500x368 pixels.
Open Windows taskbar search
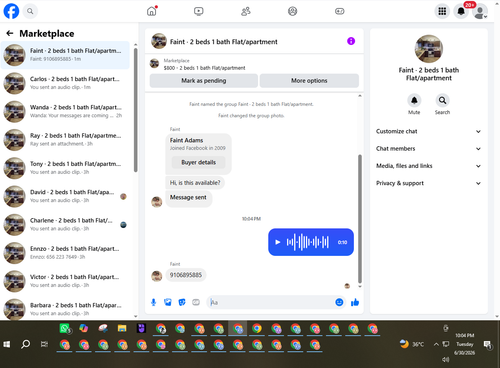click(25, 344)
